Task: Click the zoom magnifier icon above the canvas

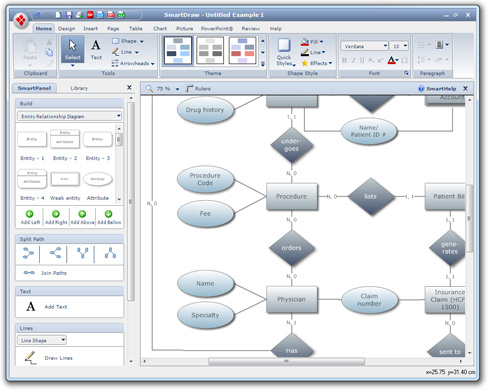Action: 149,89
